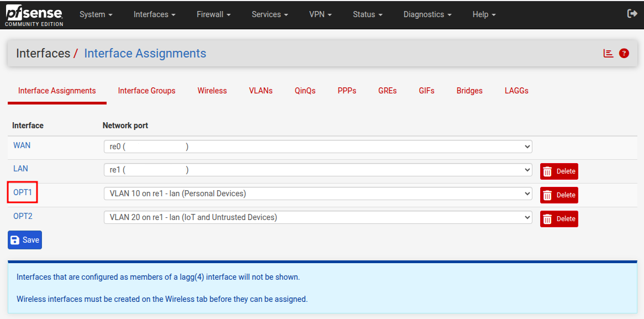Expand the OPT2 VLAN 20 port dropdown

pos(318,217)
